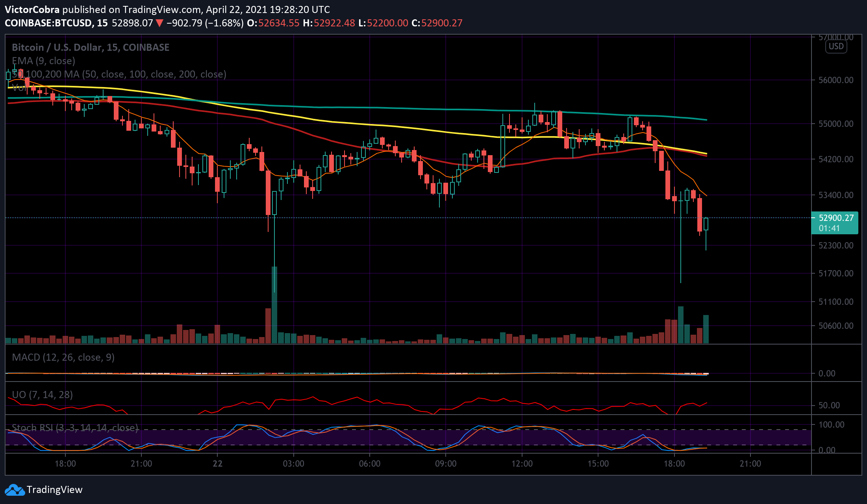
Task: Click the bold 22 date label on time axis
Action: coord(217,463)
